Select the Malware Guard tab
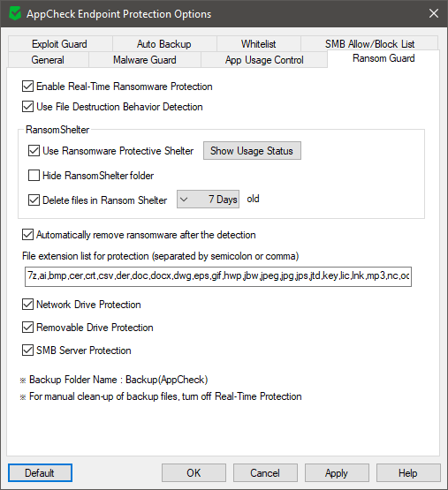Image resolution: width=448 pixels, height=490 pixels. [x=145, y=60]
